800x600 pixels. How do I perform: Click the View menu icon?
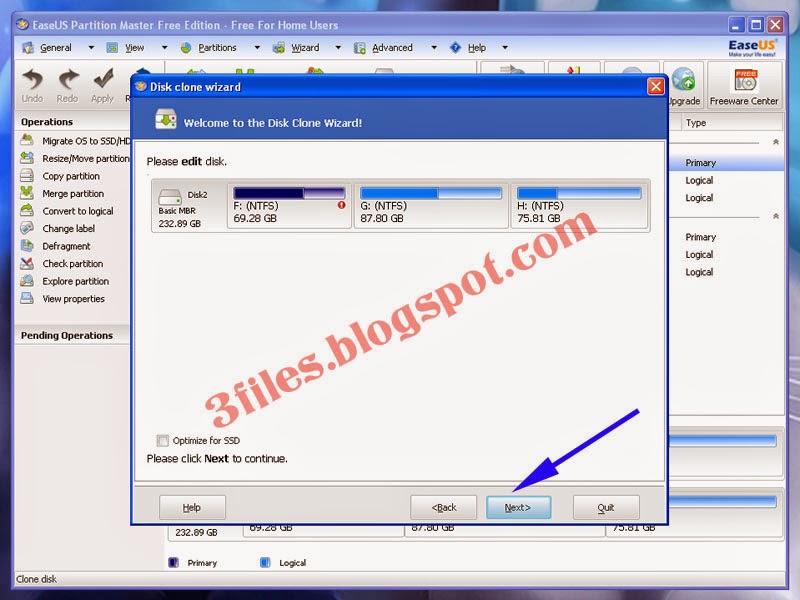tap(112, 48)
